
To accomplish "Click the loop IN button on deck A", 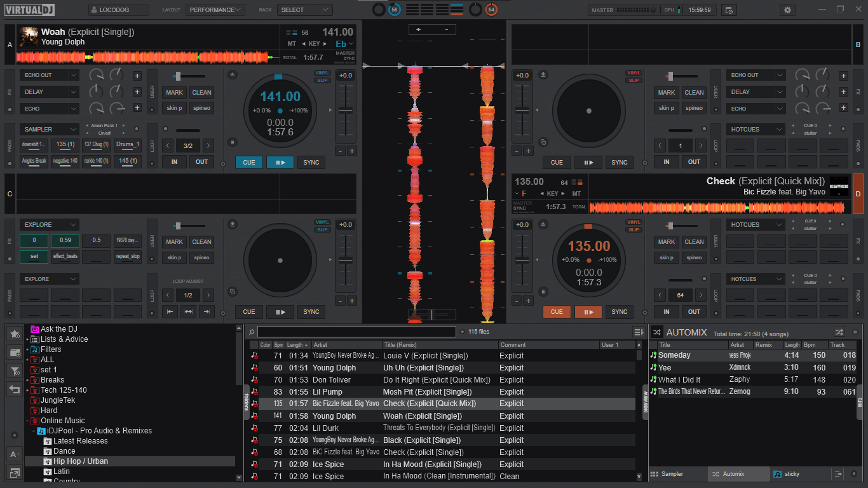I will (174, 162).
